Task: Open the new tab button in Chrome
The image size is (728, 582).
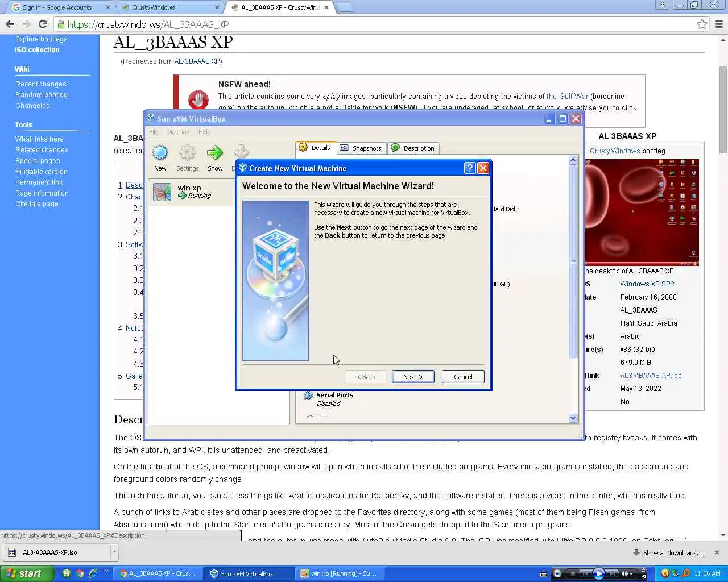Action: (x=345, y=7)
